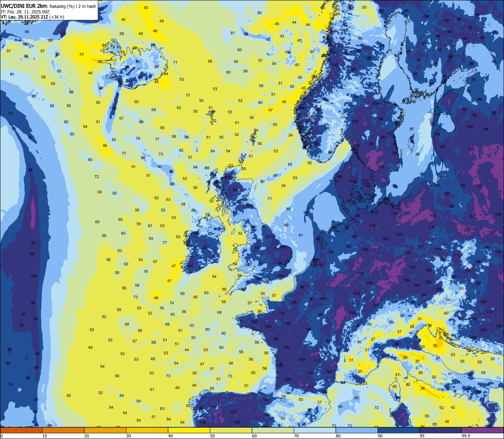
Task: Click the 'IT: Fös. 28. 11. 2025 09Z' line
Action: [x=25, y=11]
